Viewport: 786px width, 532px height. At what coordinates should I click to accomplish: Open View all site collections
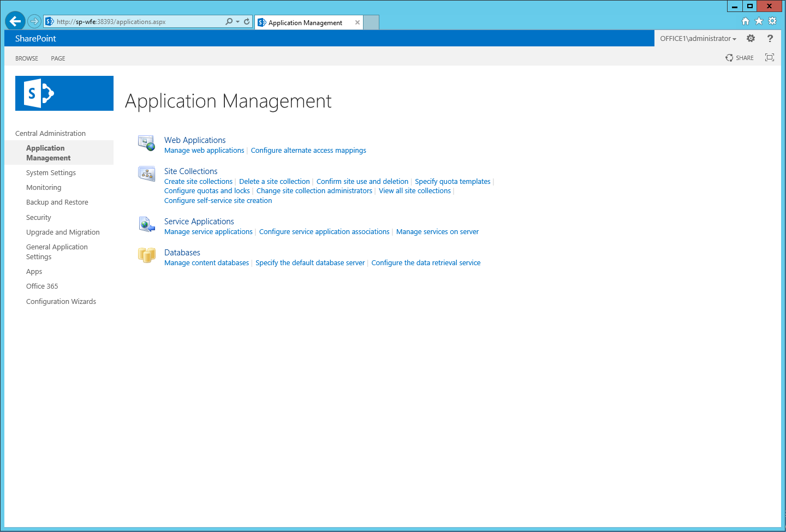(x=415, y=191)
